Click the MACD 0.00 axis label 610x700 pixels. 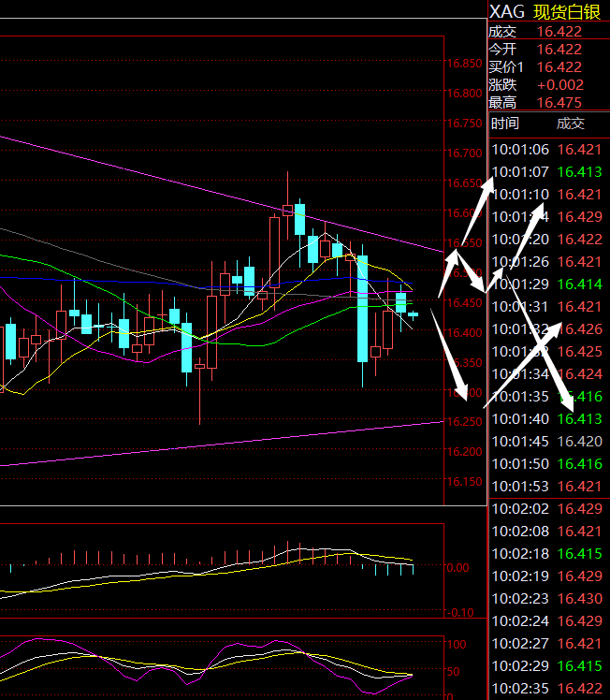458,567
